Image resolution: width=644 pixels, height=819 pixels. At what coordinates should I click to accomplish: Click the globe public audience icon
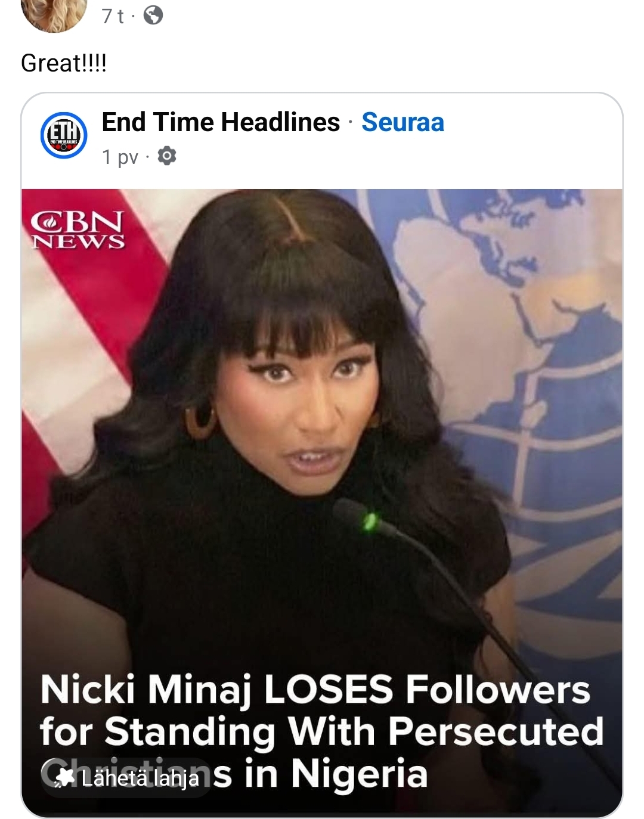coord(153,15)
